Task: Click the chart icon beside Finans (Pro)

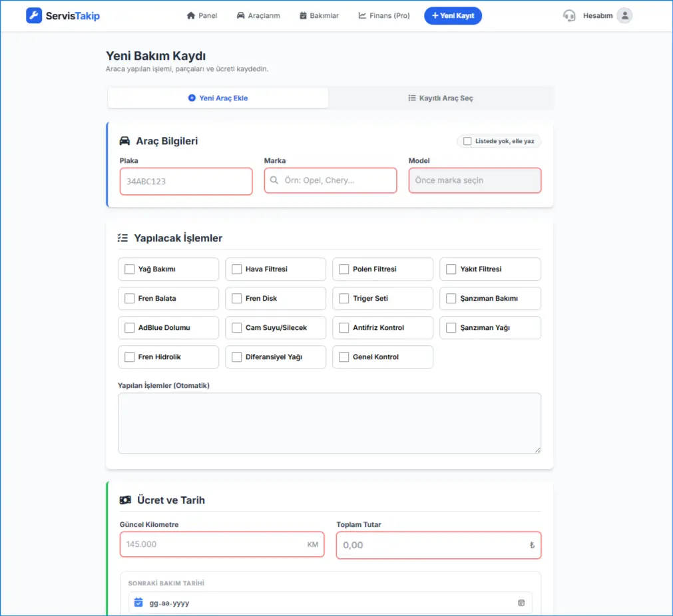Action: coord(362,15)
